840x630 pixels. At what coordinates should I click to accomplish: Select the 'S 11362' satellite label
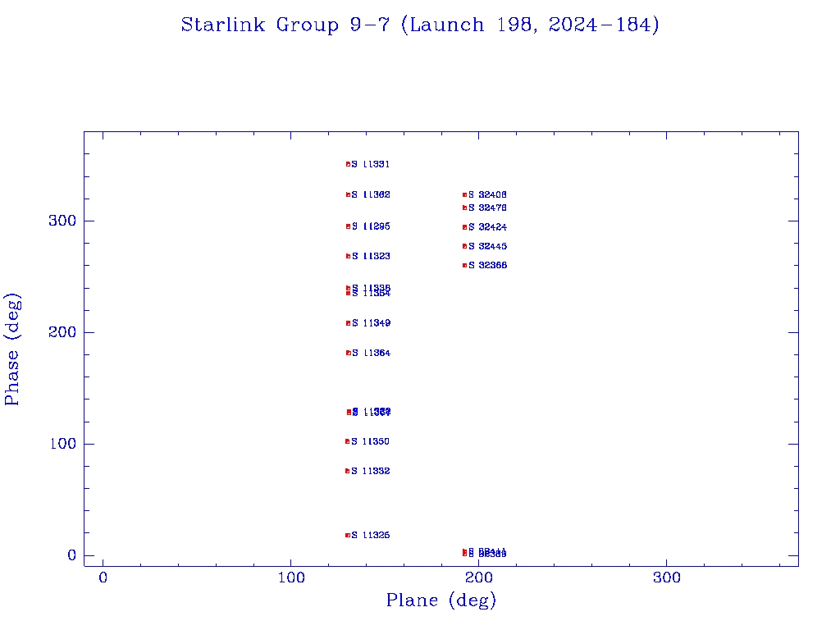pyautogui.click(x=371, y=194)
